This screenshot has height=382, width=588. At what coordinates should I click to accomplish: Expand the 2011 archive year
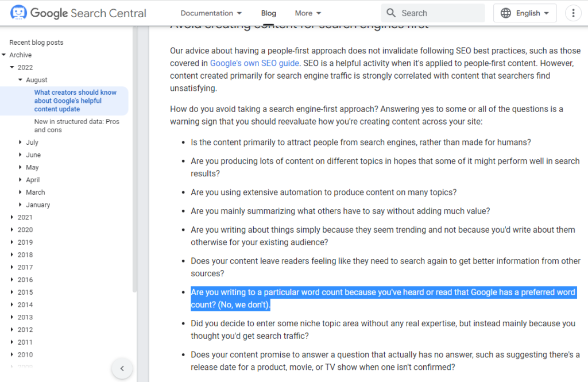(12, 342)
